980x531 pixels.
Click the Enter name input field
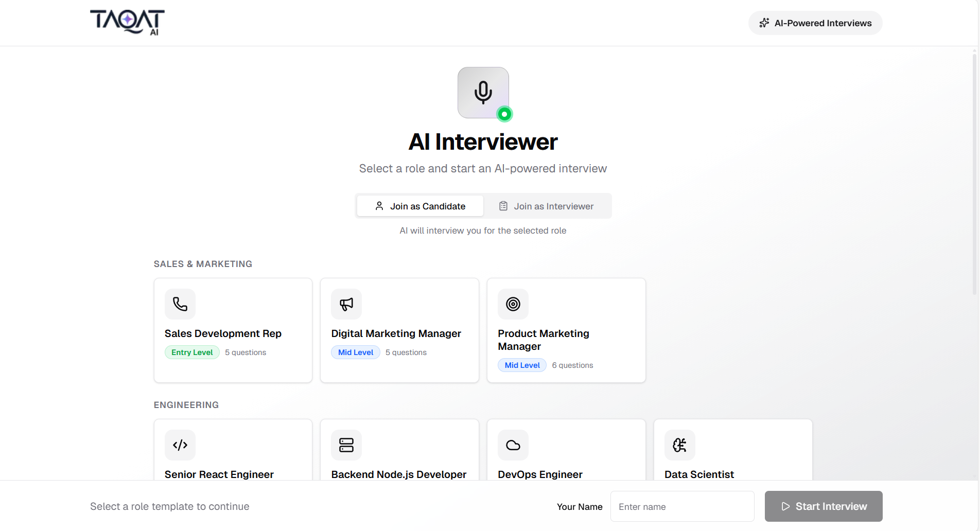pyautogui.click(x=681, y=506)
